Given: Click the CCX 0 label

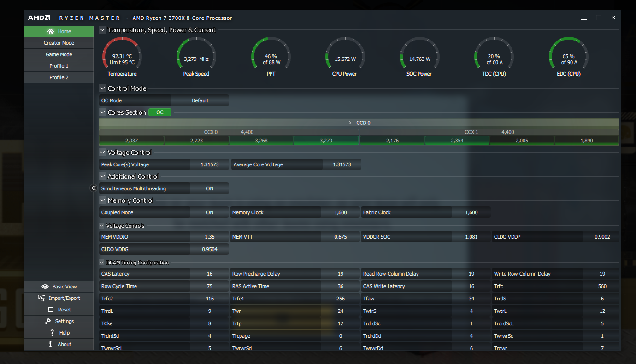Looking at the screenshot, I should (211, 132).
